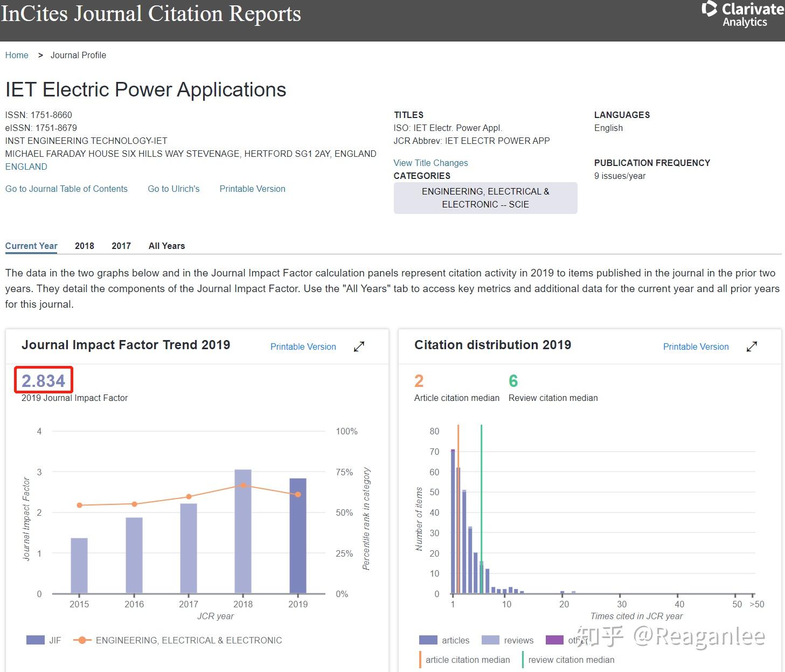The height and width of the screenshot is (672, 785).
Task: Click the 2019 JIF bar
Action: (298, 536)
